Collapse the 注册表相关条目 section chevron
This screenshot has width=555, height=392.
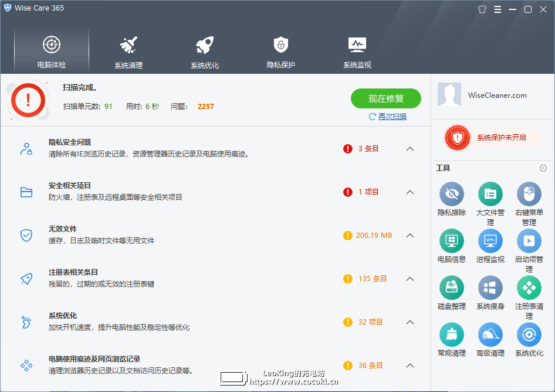410,279
